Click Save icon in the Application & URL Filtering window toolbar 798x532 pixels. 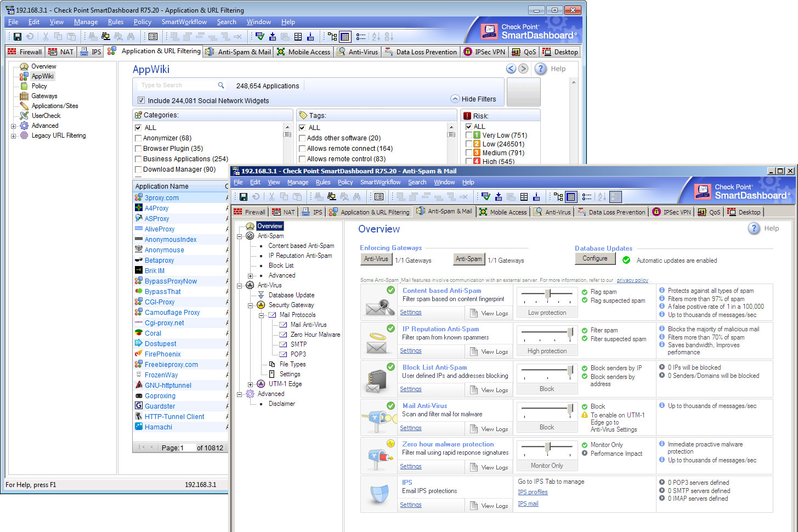click(x=18, y=37)
